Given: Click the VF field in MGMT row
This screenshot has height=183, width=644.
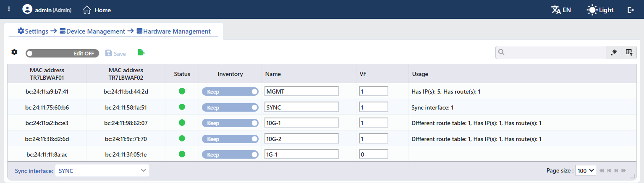Looking at the screenshot, I should (374, 91).
